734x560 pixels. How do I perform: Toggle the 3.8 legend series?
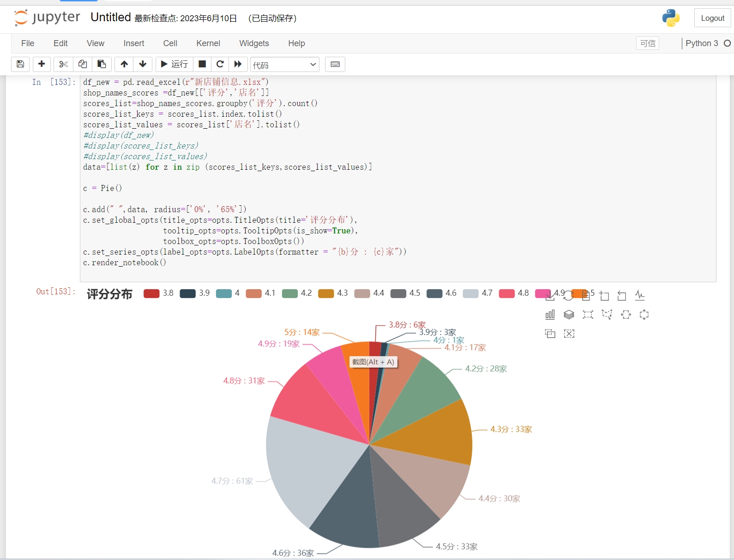(x=158, y=293)
